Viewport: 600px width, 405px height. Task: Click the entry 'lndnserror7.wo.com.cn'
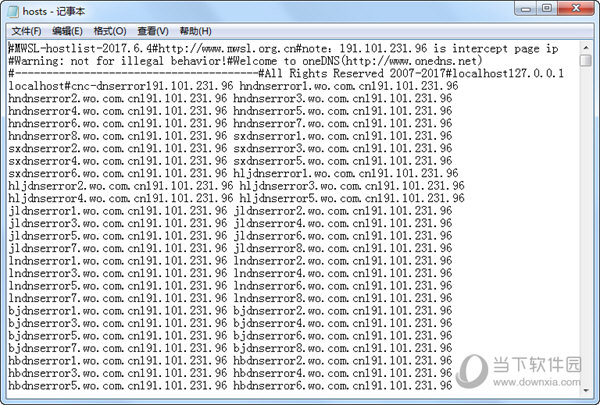coord(74,298)
